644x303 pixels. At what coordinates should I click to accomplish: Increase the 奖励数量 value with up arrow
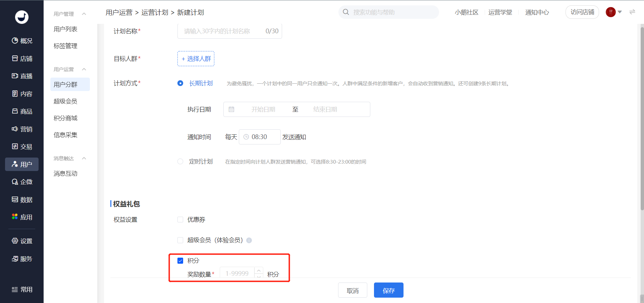point(259,270)
